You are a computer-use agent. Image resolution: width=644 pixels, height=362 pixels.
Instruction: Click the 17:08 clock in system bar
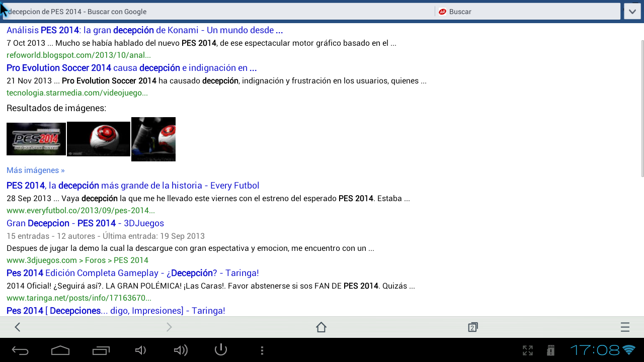[x=595, y=350]
